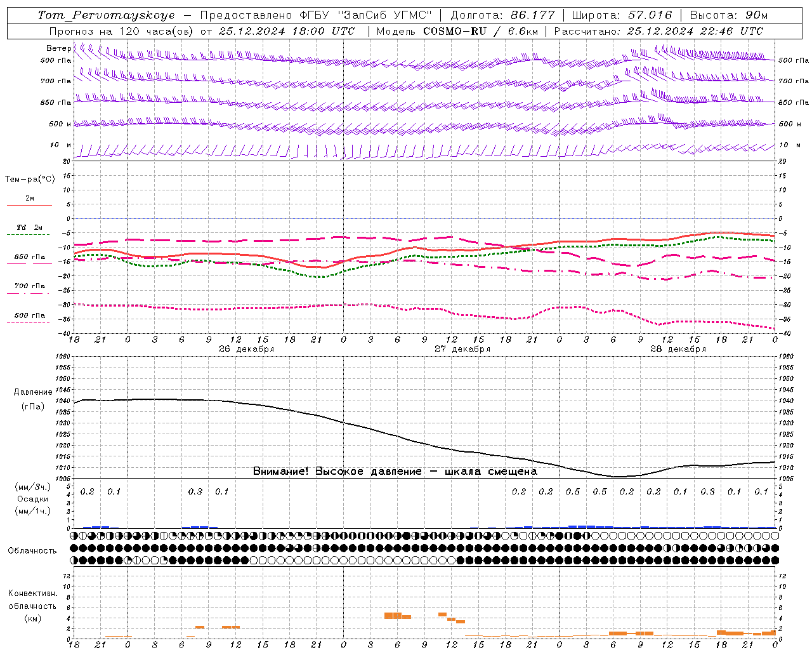Click the Td 2м dew point legend entry
The height and width of the screenshot is (650, 812).
(x=29, y=227)
